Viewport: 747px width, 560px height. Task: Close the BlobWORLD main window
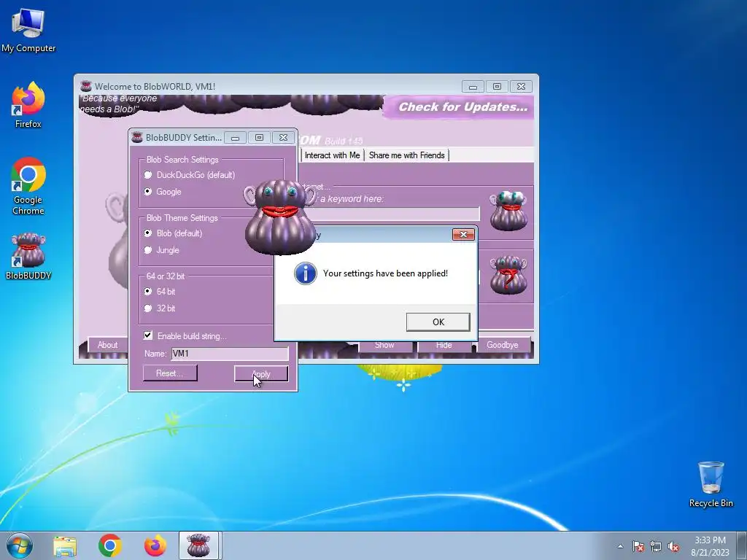(521, 87)
